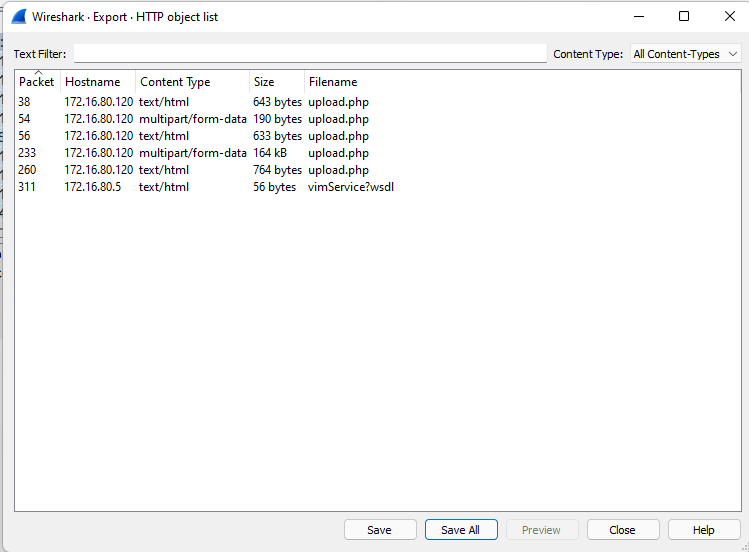Click the vimService?wsdl filename

tap(351, 187)
